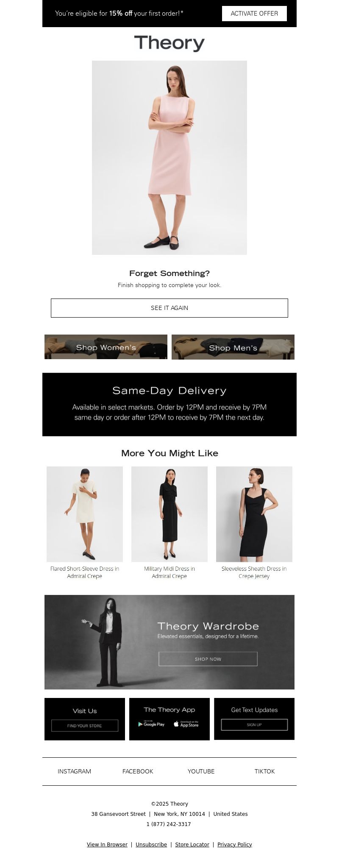Open the Shop Men's banner
339x868 pixels.
click(233, 347)
